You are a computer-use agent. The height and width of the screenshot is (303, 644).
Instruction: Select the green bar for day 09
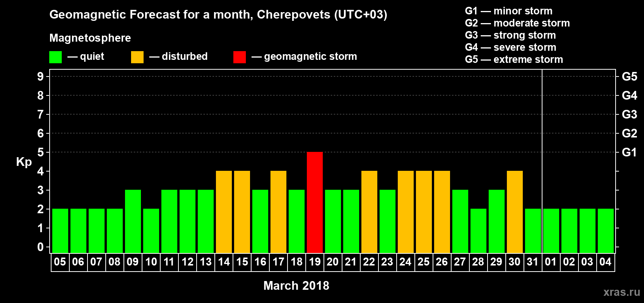pos(133,221)
